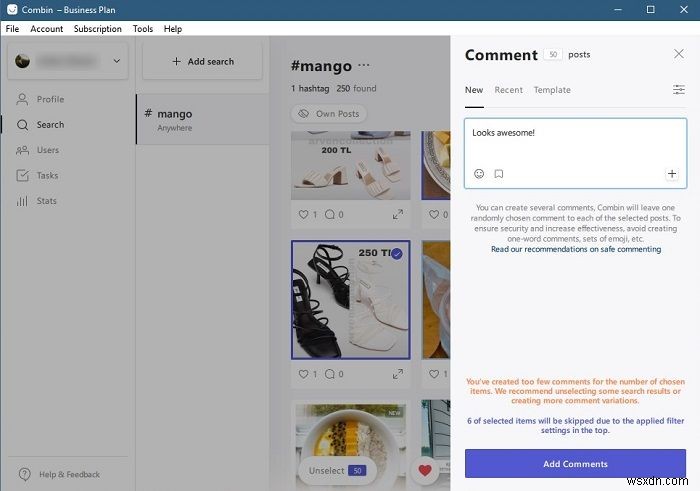Click the account avatar picture
This screenshot has height=491, width=700.
[x=22, y=61]
